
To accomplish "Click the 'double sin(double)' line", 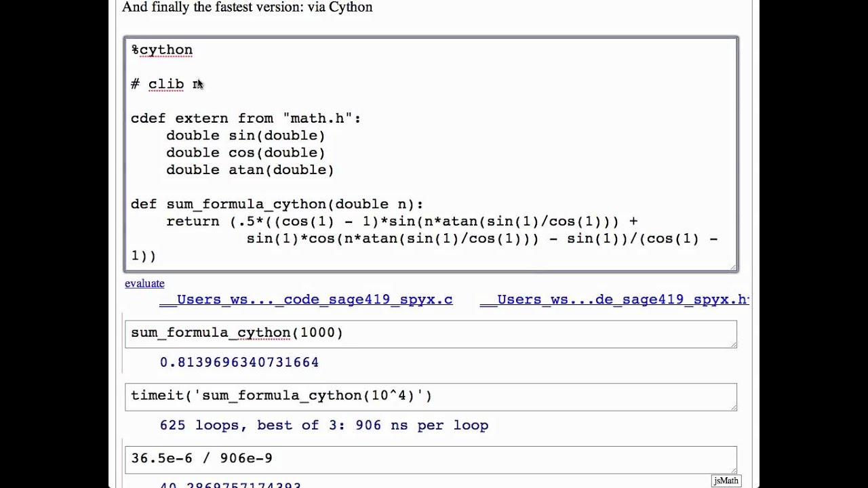I will click(245, 136).
